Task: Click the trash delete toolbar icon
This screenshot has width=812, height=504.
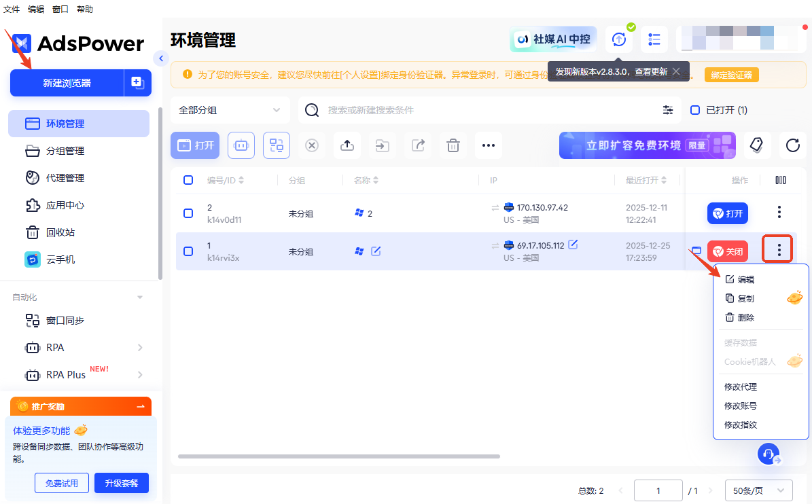Action: (x=453, y=145)
